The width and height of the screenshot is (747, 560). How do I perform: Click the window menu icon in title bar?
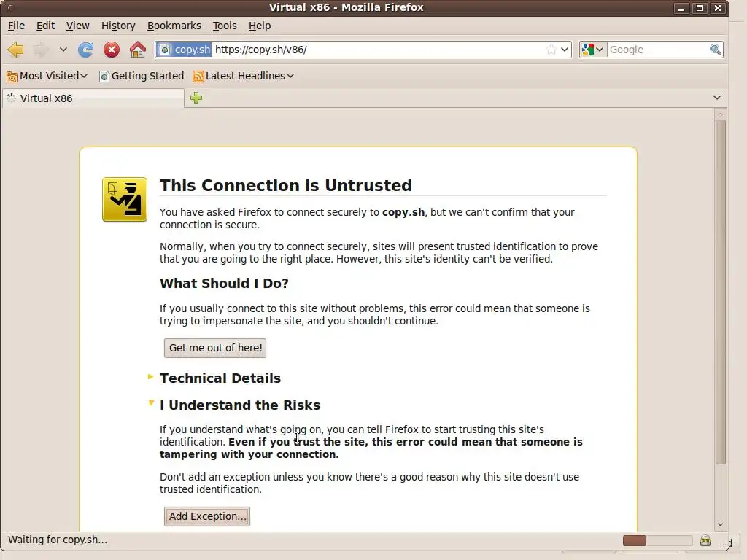click(x=9, y=7)
